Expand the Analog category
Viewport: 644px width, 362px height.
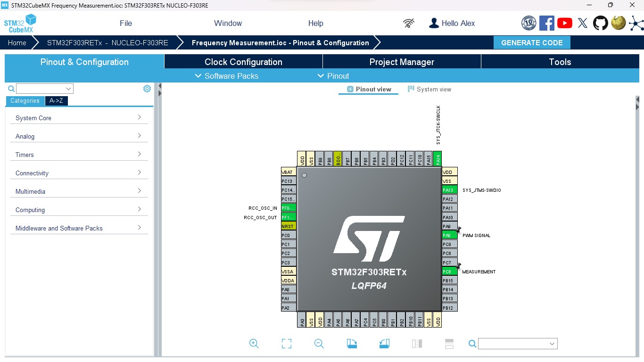pyautogui.click(x=79, y=136)
